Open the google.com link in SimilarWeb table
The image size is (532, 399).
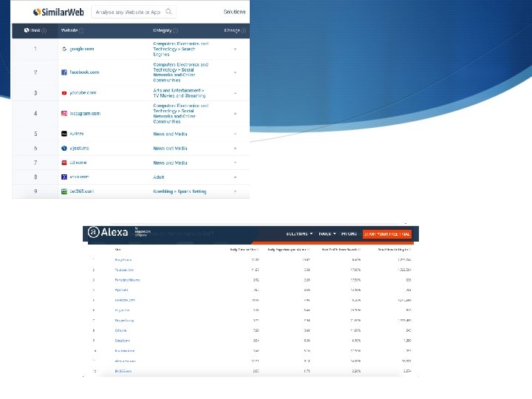click(x=82, y=49)
